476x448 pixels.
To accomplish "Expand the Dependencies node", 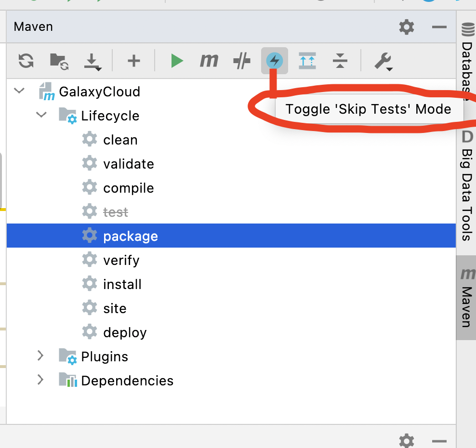I will coord(40,380).
